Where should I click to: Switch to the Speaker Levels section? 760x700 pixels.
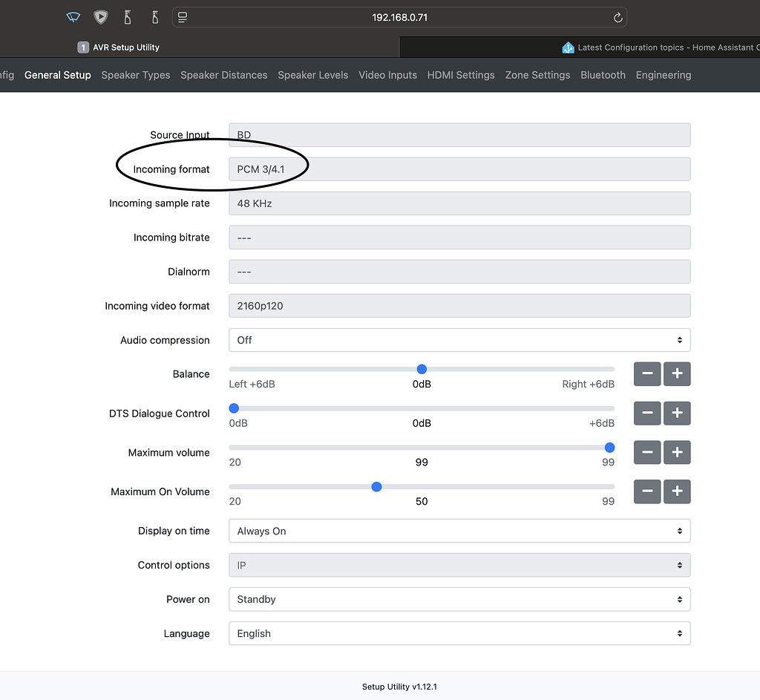(x=312, y=74)
